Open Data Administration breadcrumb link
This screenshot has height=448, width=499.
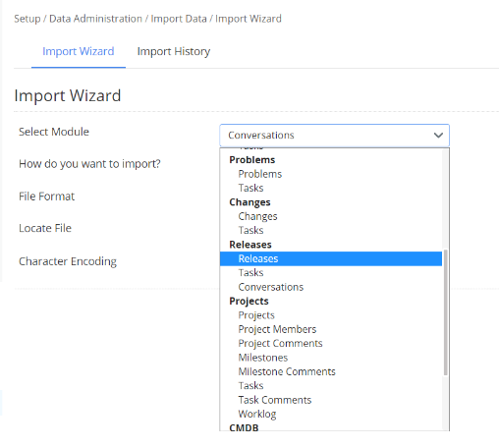point(95,19)
